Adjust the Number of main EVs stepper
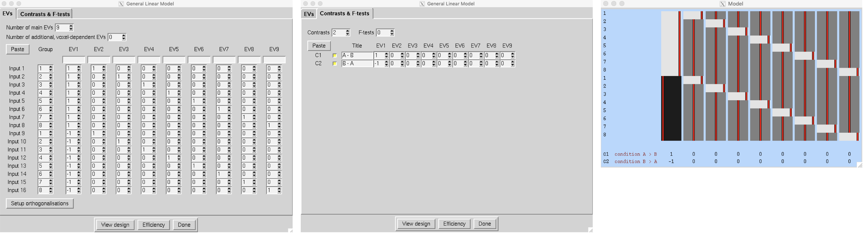Screen dimensions: 868x236 point(71,28)
